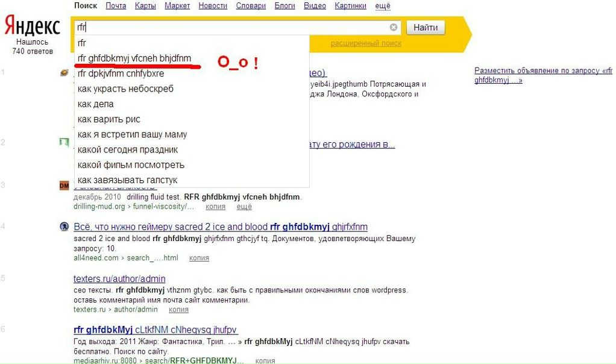Choose suggestion 'как я встретил вашу маму'
The height and width of the screenshot is (364, 616).
pyautogui.click(x=133, y=134)
